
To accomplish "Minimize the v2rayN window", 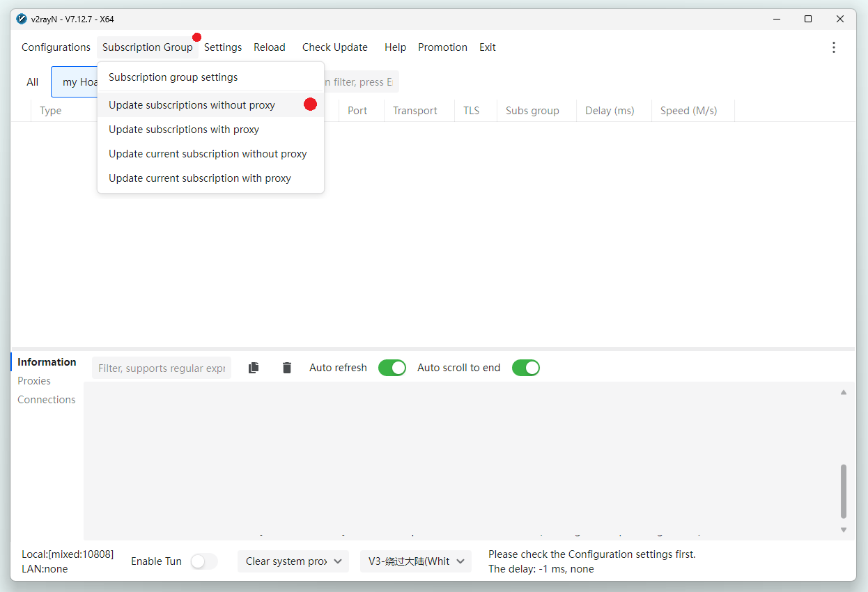I will click(x=775, y=19).
